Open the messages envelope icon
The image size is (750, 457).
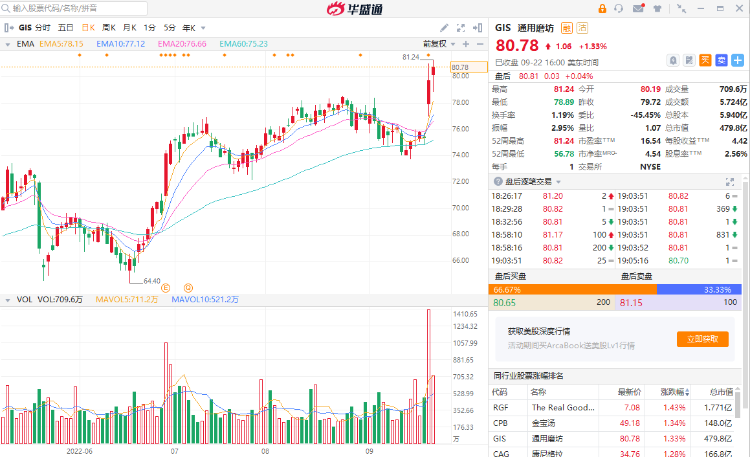tap(638, 9)
